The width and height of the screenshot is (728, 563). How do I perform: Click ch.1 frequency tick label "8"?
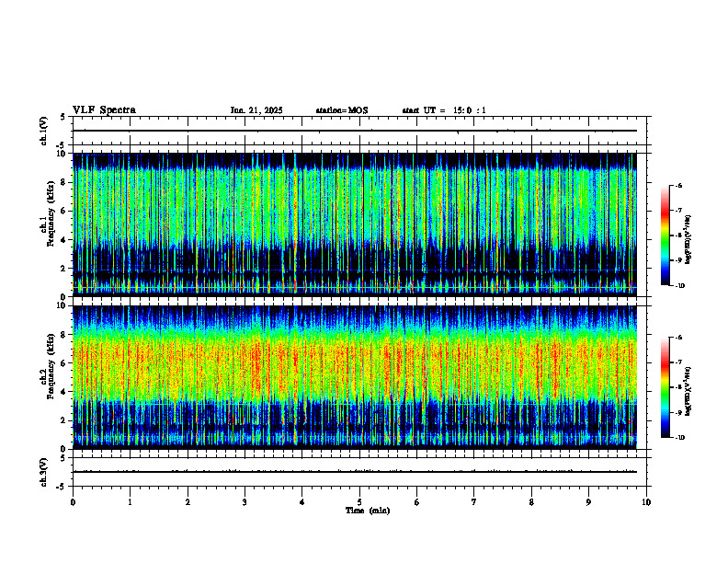64,182
